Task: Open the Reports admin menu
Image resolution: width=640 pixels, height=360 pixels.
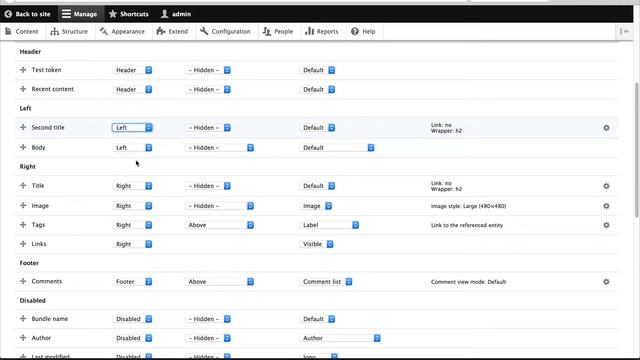Action: coord(322,31)
